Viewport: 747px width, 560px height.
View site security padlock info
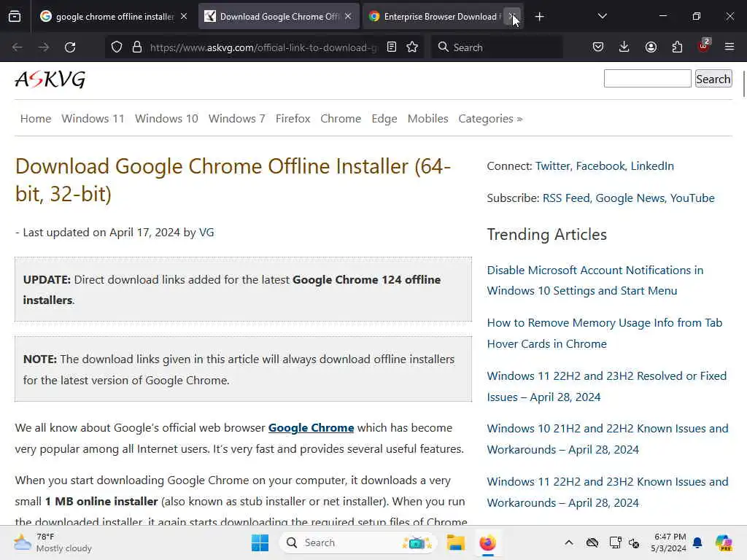[x=137, y=47]
